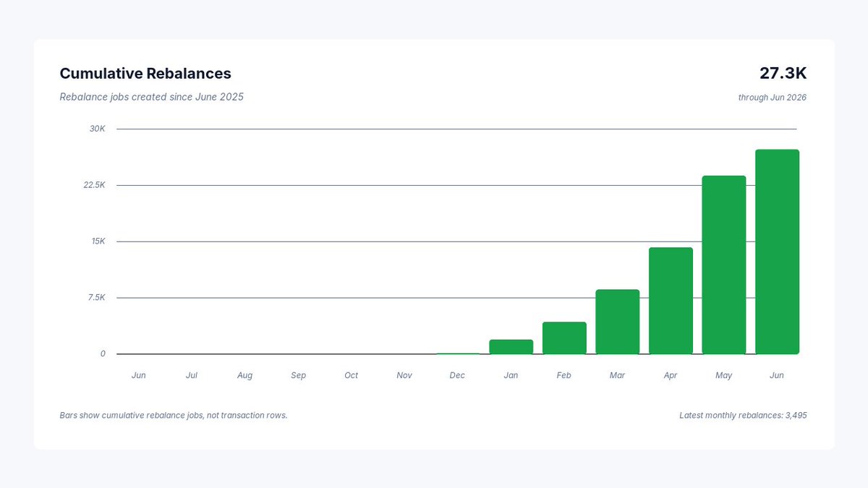This screenshot has width=868, height=488.
Task: Click the Jan month label
Action: (511, 376)
